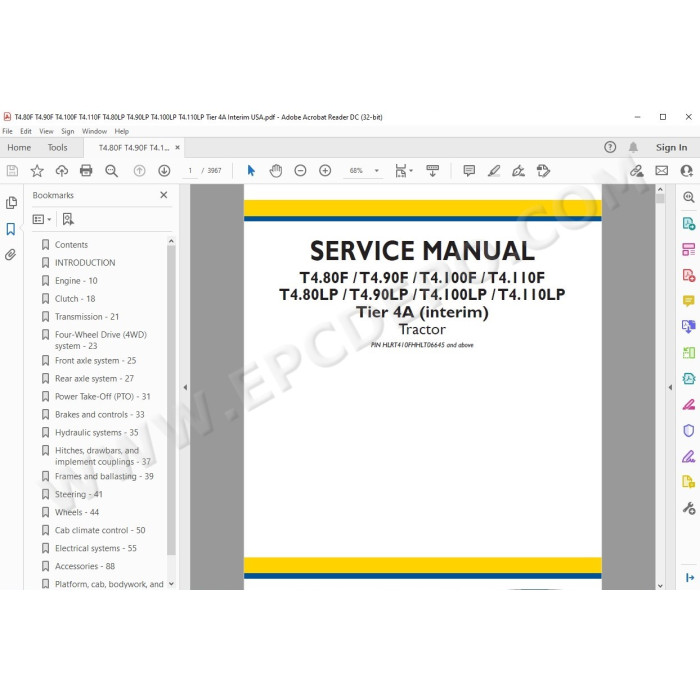Open Protect shield tool in right pane
Screen dimensions: 700x700
tap(688, 430)
